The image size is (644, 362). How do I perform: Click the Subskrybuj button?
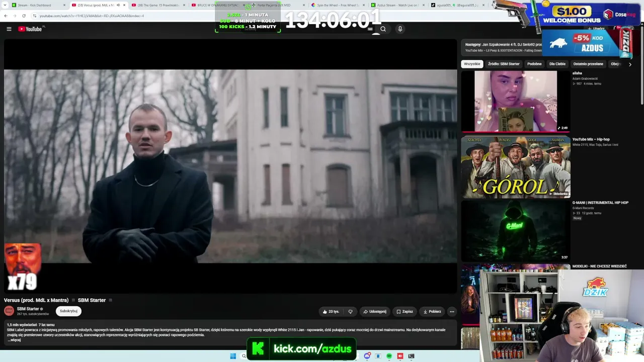click(x=68, y=311)
